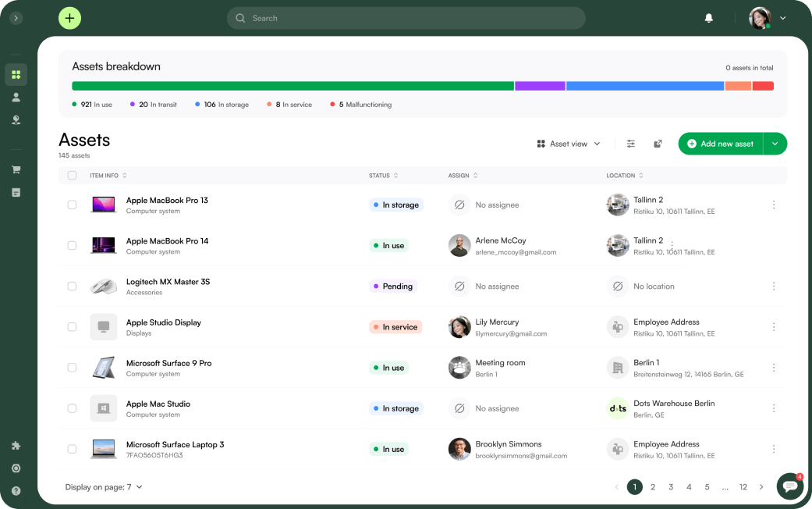
Task: Click the Search field
Action: pos(406,18)
